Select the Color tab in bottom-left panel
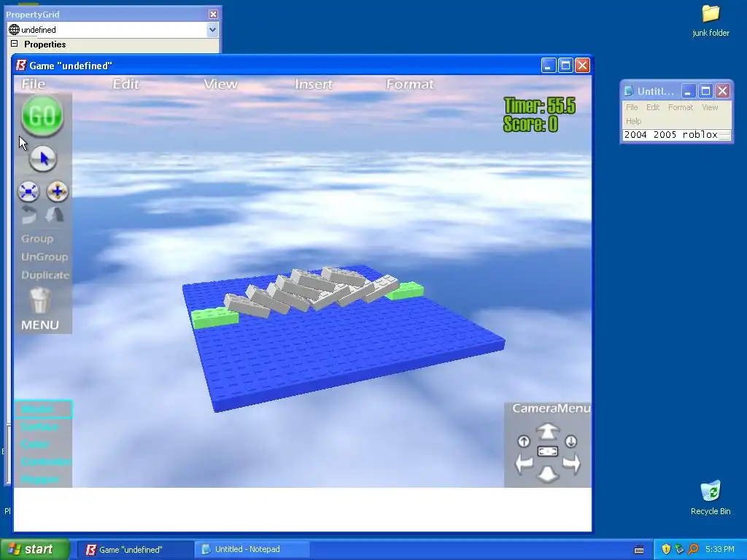 coord(35,444)
